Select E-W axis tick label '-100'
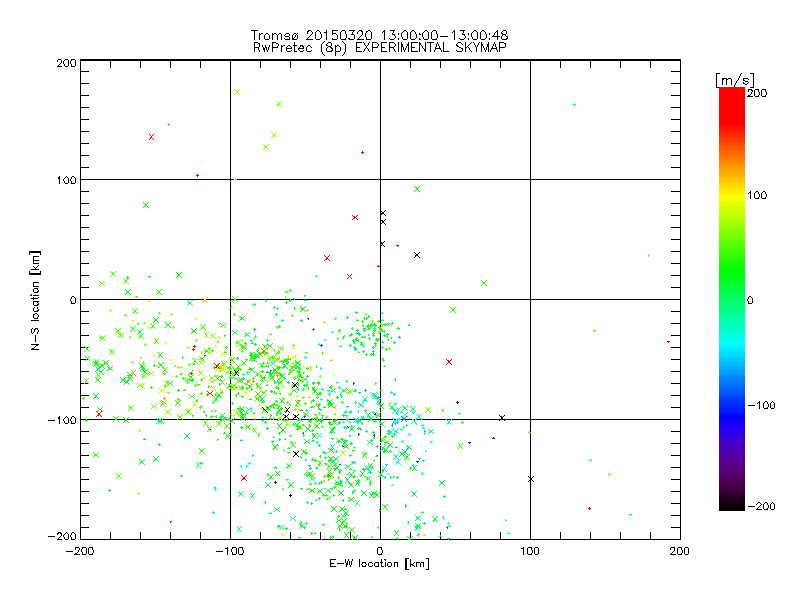The height and width of the screenshot is (600, 800). (230, 551)
